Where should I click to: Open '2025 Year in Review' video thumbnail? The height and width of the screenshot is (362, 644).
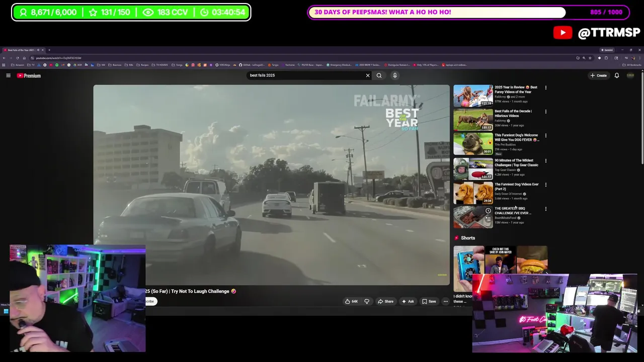[473, 96]
